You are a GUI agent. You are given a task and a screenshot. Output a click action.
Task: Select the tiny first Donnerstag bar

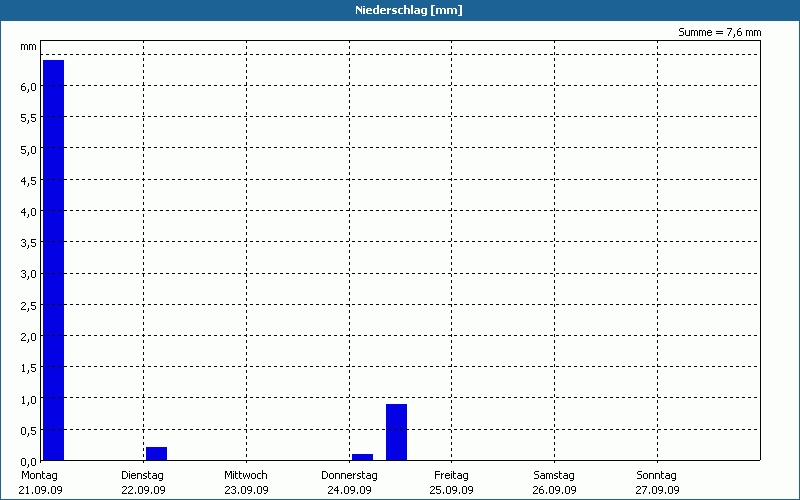click(362, 457)
